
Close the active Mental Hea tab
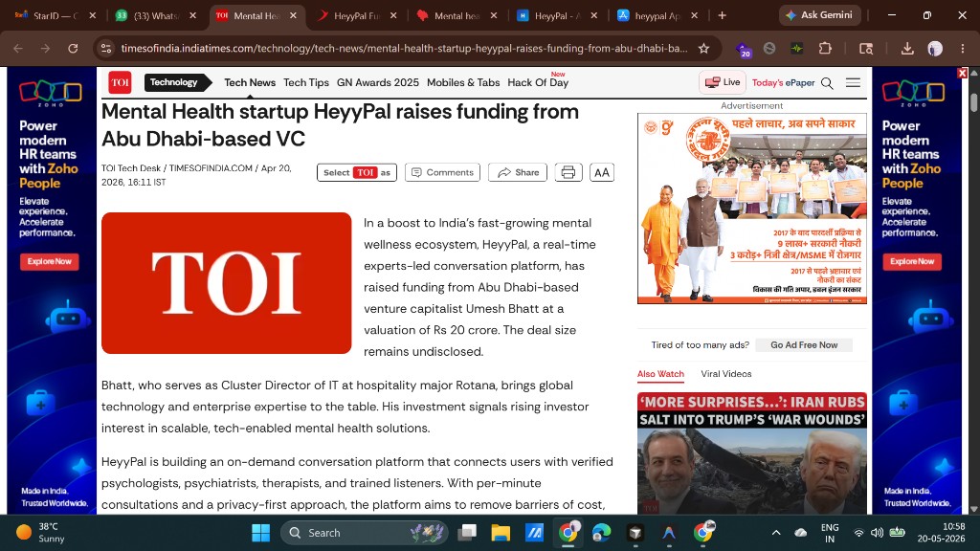[x=293, y=15]
